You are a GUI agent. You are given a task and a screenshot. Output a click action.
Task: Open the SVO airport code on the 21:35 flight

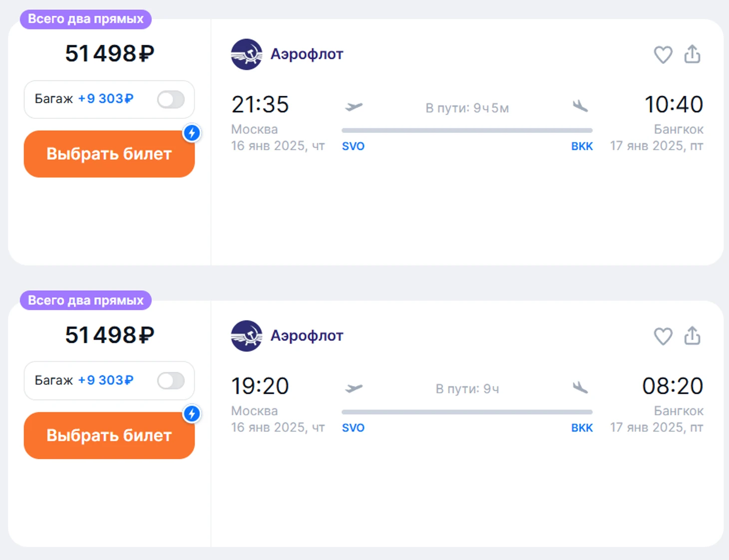[353, 146]
